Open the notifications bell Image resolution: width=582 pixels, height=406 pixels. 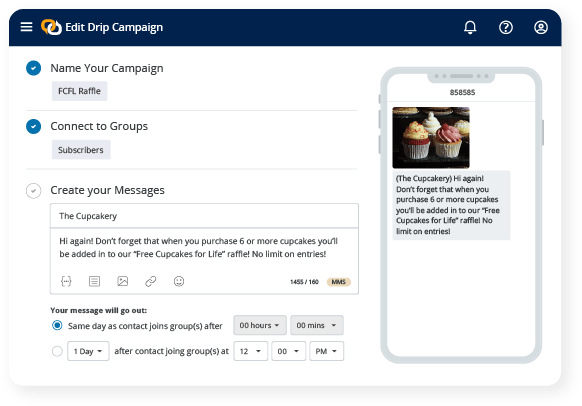470,27
